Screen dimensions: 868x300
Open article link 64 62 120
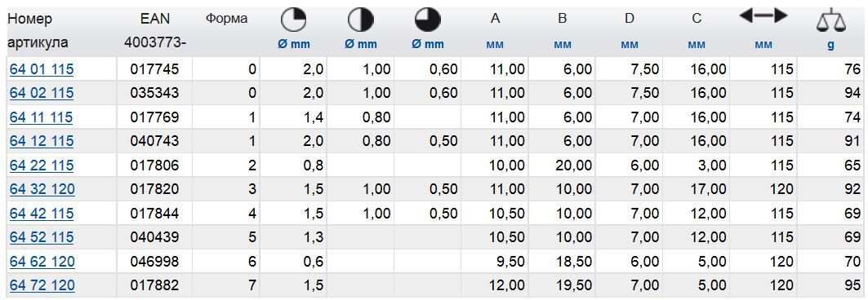(x=42, y=262)
